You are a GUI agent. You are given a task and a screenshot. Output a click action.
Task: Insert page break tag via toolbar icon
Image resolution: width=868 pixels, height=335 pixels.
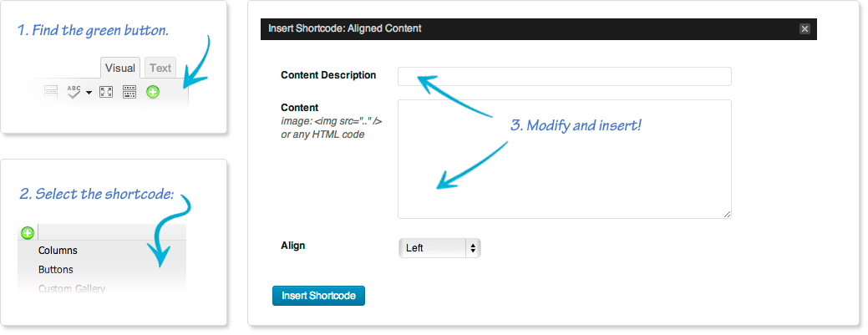52,92
